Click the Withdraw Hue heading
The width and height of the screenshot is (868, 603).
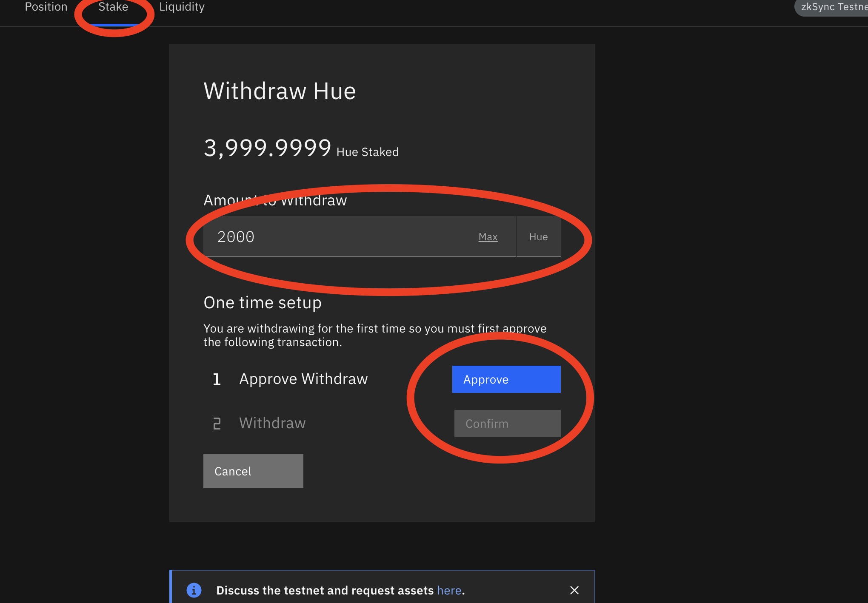[280, 91]
